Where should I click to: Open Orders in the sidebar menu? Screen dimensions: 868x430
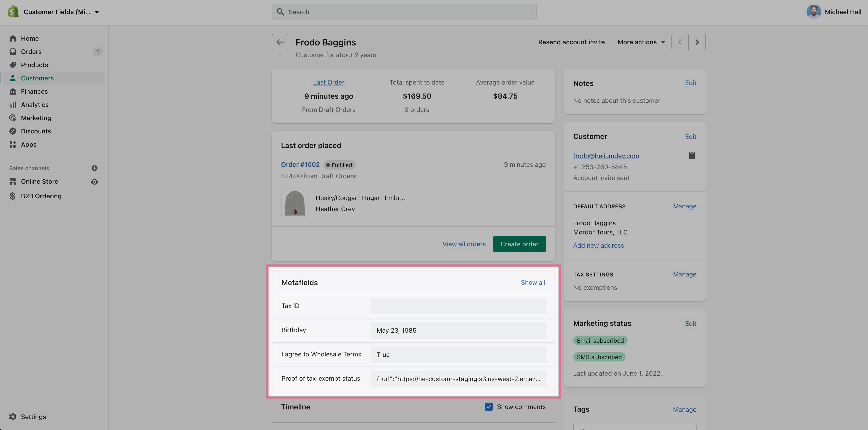31,52
